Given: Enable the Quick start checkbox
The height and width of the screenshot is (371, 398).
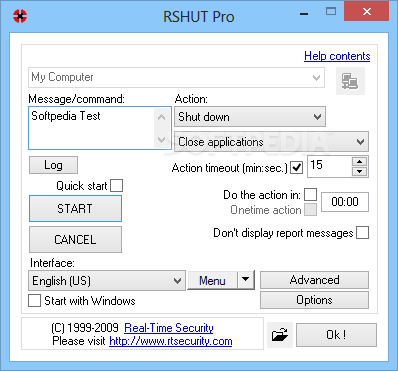Looking at the screenshot, I should pyautogui.click(x=117, y=186).
